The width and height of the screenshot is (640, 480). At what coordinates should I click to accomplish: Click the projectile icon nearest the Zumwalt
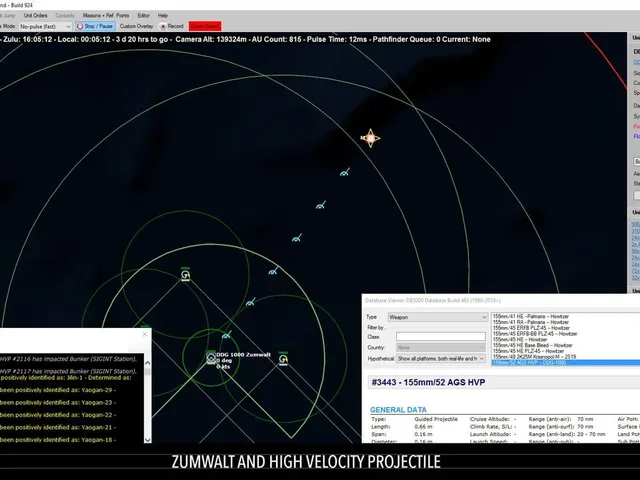pyautogui.click(x=227, y=335)
